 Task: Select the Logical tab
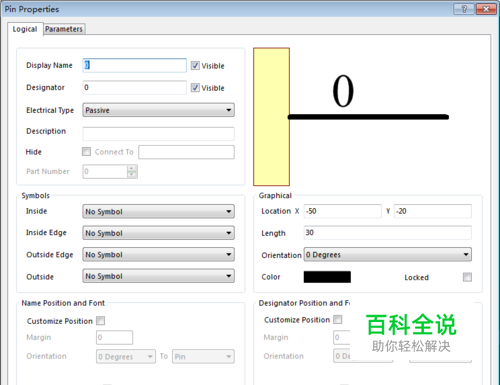[x=25, y=29]
